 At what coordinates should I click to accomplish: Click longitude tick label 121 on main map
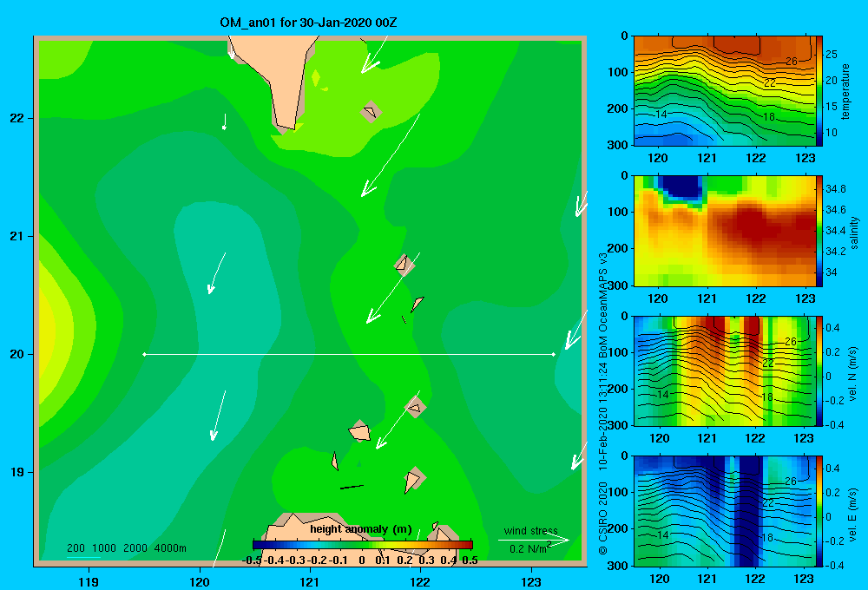pos(310,581)
